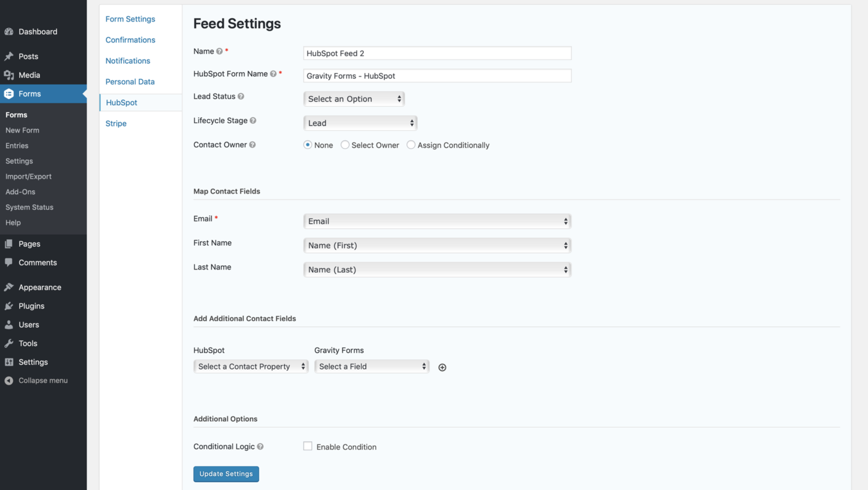Viewport: 868px width, 490px height.
Task: Click the Collapse menu arrow icon
Action: pyautogui.click(x=9, y=381)
